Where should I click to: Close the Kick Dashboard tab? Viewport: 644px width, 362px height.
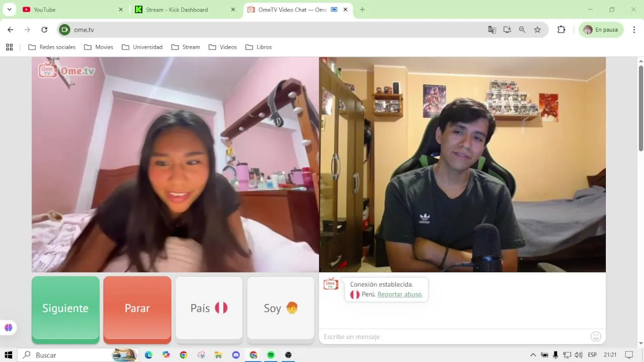coord(233,10)
